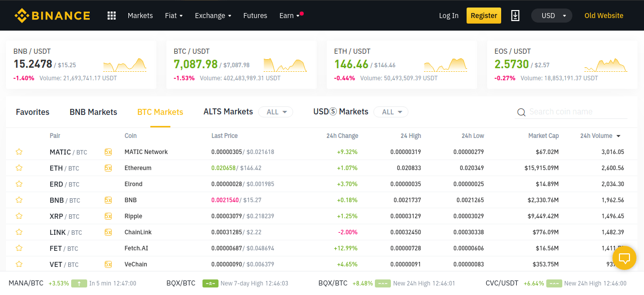Open 5x margin trading for VET/BTC
Screen dimensions: 644x295
click(x=109, y=264)
